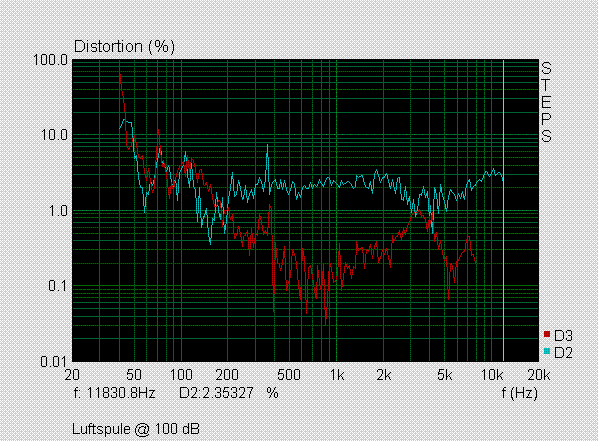Select the D3 legend label
Screen dimensions: 598x441
(x=563, y=336)
